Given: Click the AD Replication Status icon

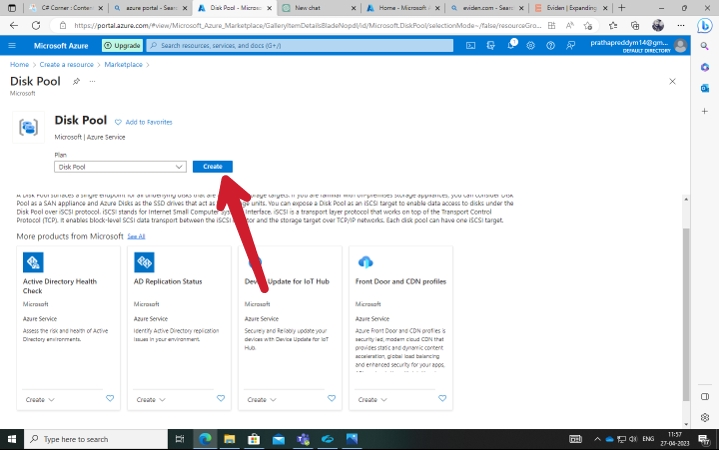Looking at the screenshot, I should click(144, 262).
